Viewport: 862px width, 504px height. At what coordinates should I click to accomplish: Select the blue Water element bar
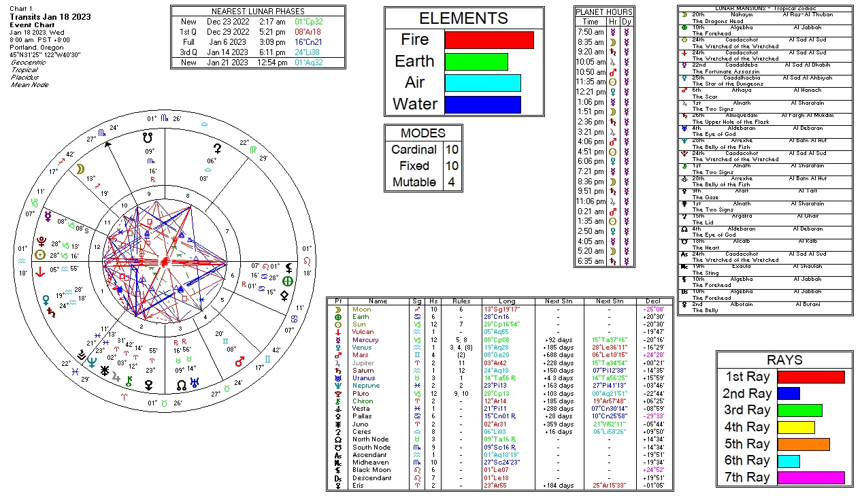(483, 105)
